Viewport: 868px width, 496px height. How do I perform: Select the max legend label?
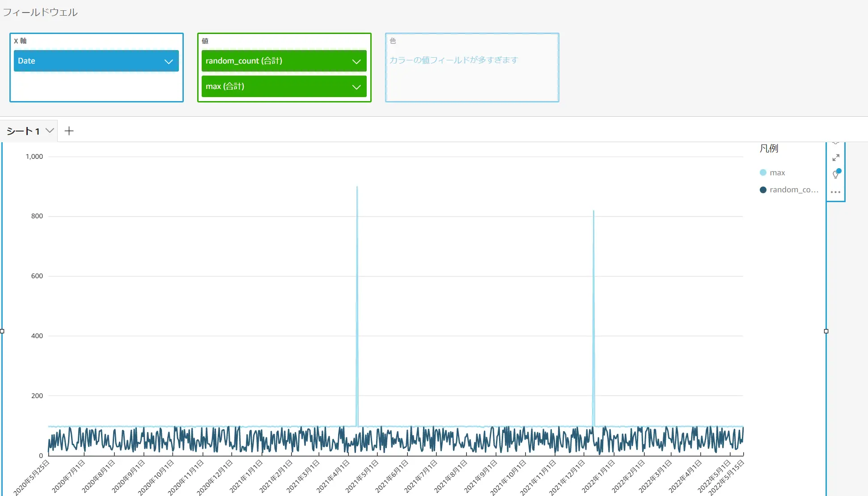tap(777, 173)
